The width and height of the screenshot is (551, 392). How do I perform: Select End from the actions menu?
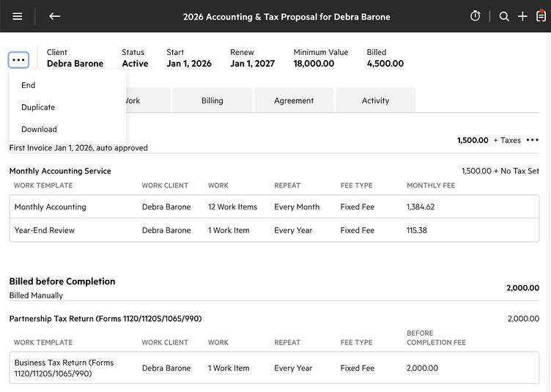tap(29, 85)
